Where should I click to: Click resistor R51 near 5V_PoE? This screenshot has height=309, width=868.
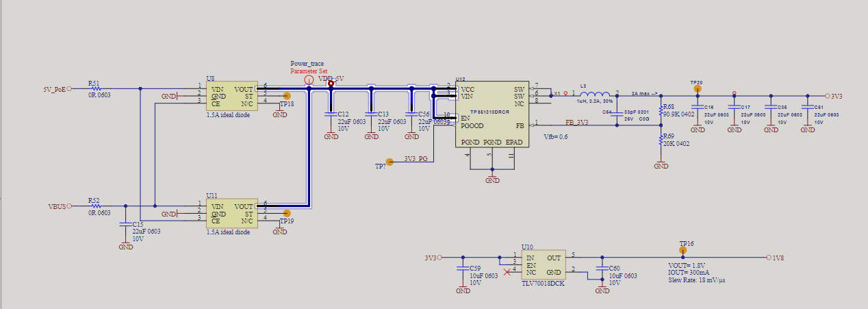point(96,88)
